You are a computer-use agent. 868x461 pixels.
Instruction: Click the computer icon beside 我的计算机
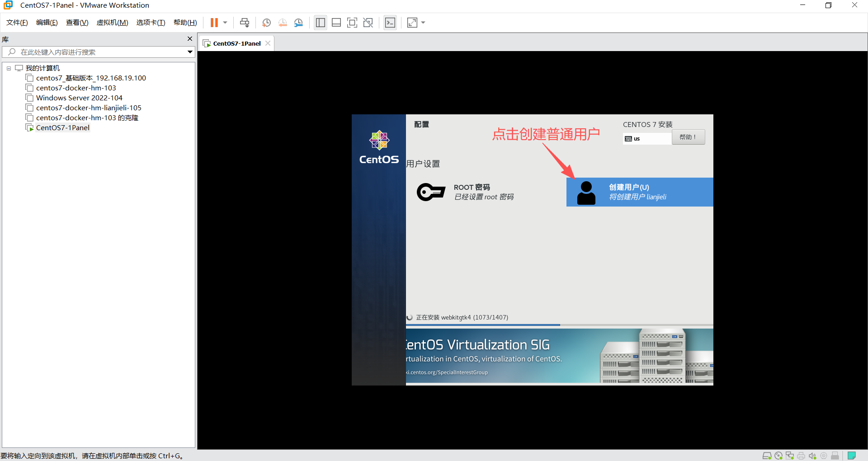pyautogui.click(x=19, y=68)
